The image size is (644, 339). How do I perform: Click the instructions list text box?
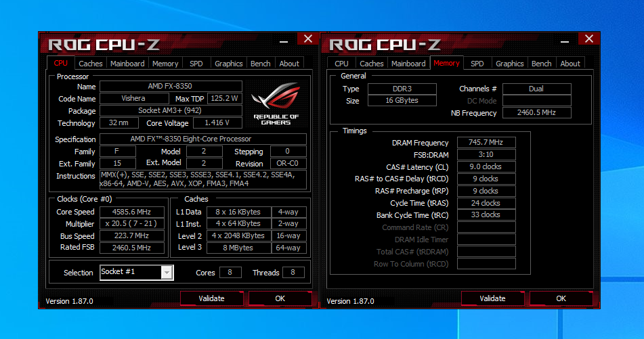(203, 180)
